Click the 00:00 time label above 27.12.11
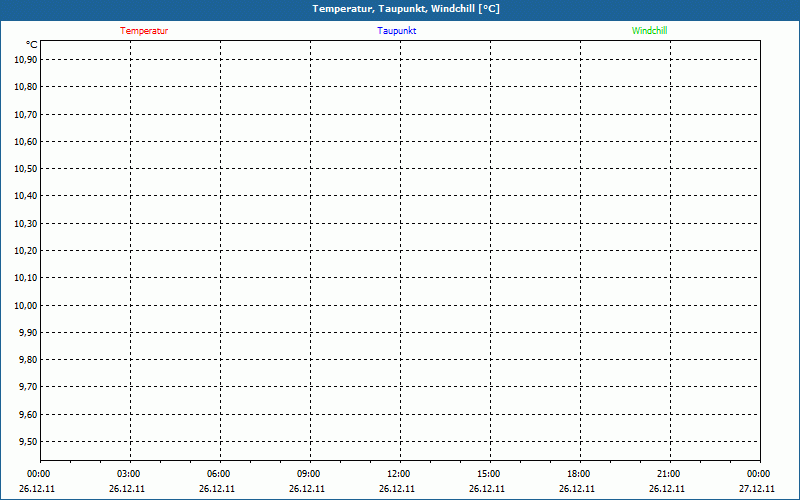Screen dimensions: 800x500 [x=758, y=474]
